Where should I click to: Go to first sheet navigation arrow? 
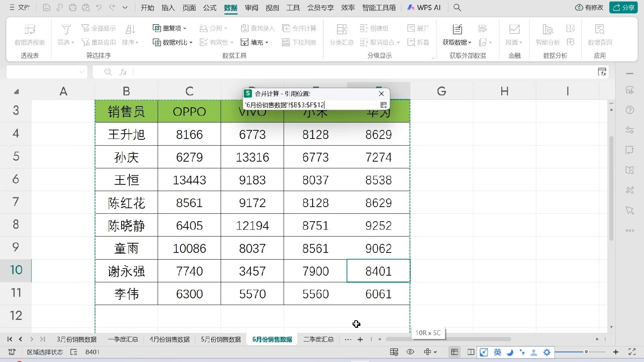10,339
